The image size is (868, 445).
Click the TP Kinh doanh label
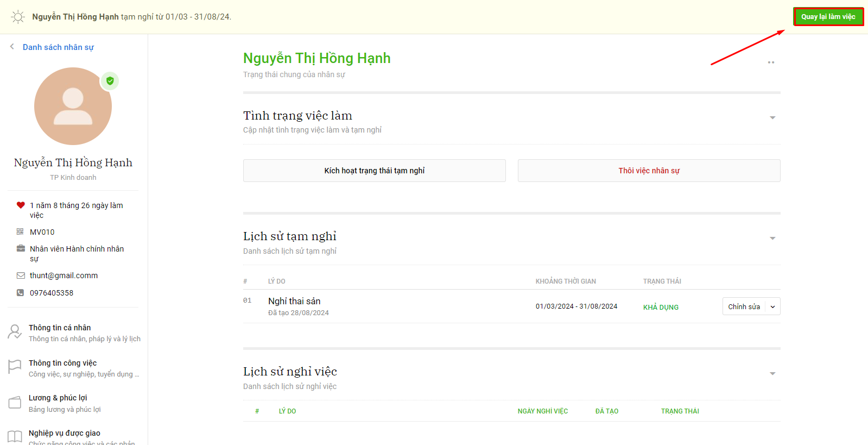(73, 178)
